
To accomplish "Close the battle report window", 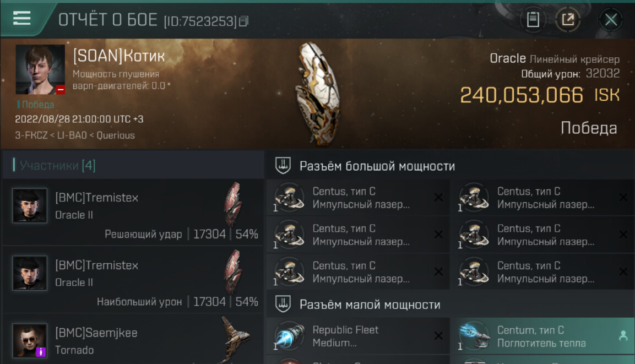I will [611, 19].
